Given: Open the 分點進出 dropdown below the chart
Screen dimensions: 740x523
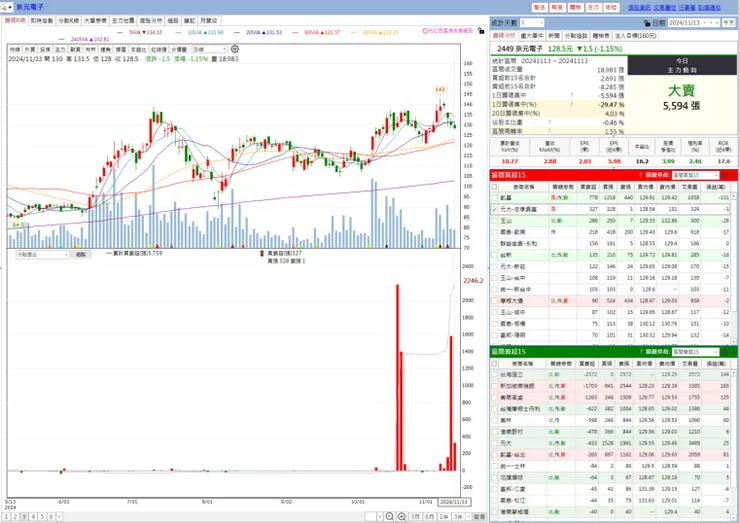Looking at the screenshot, I should (x=42, y=254).
